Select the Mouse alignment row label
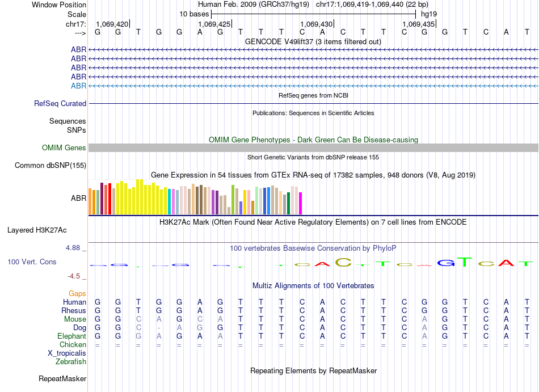Image resolution: width=539 pixels, height=392 pixels. click(x=75, y=319)
